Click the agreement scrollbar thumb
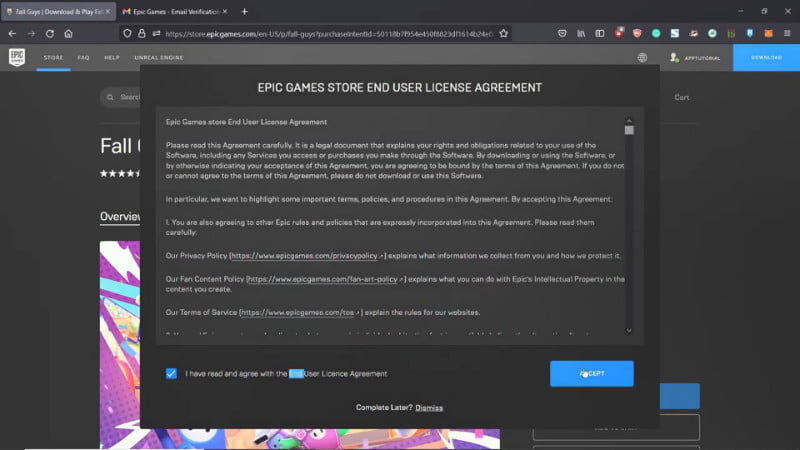The image size is (800, 450). pyautogui.click(x=629, y=130)
